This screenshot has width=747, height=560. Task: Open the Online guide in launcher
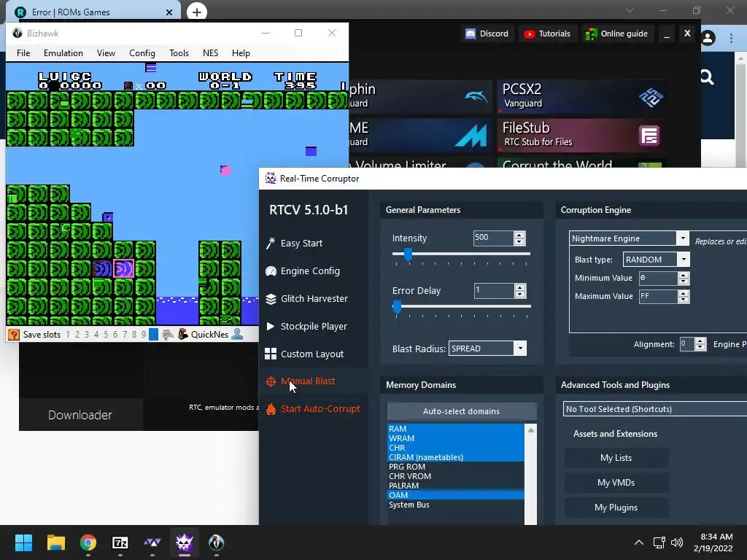617,34
